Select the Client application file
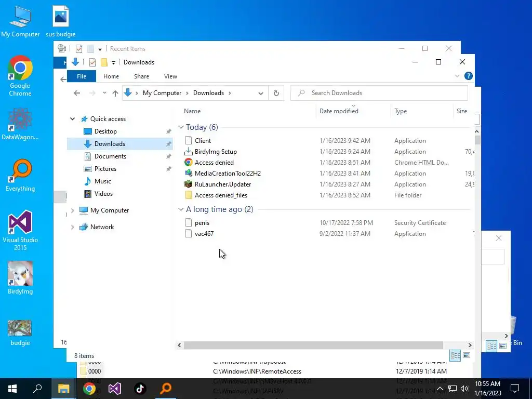Viewport: 532px width, 399px height. [203, 140]
